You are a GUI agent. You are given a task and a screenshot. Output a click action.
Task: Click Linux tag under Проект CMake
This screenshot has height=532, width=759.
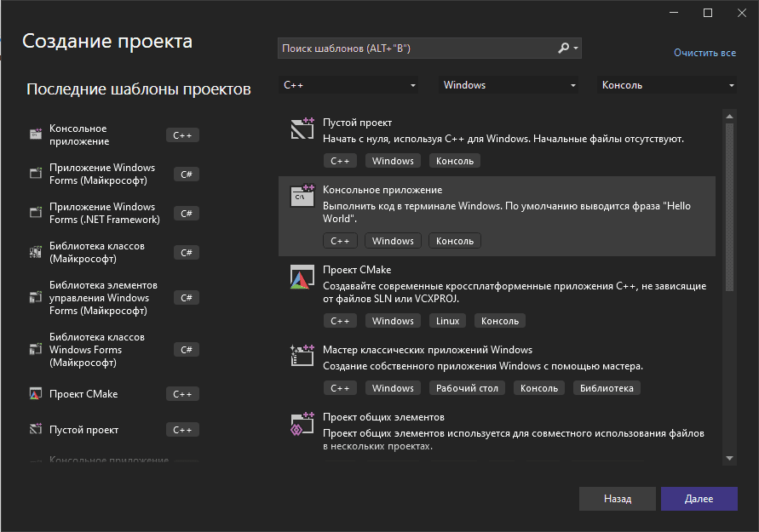[447, 321]
